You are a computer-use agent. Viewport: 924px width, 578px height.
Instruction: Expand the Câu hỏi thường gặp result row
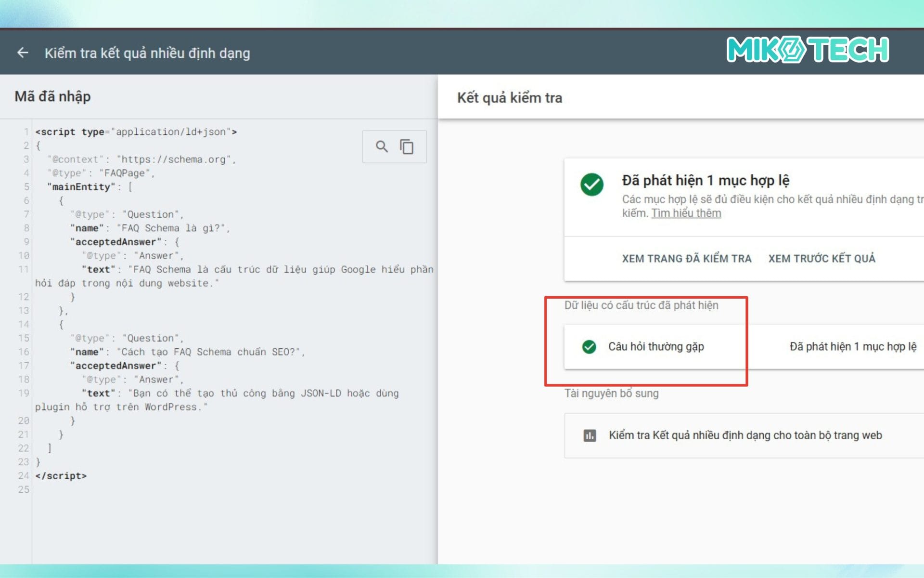[656, 347]
